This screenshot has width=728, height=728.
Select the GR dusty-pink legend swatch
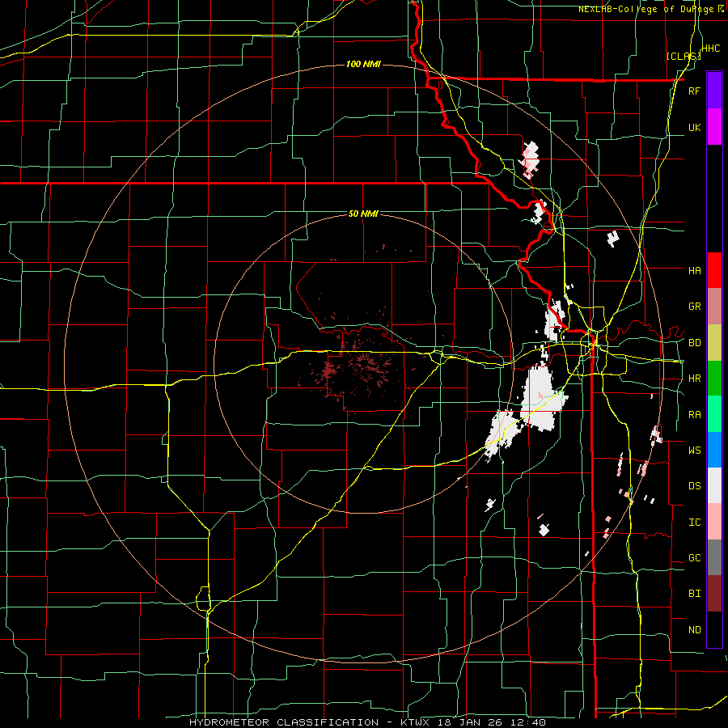714,306
